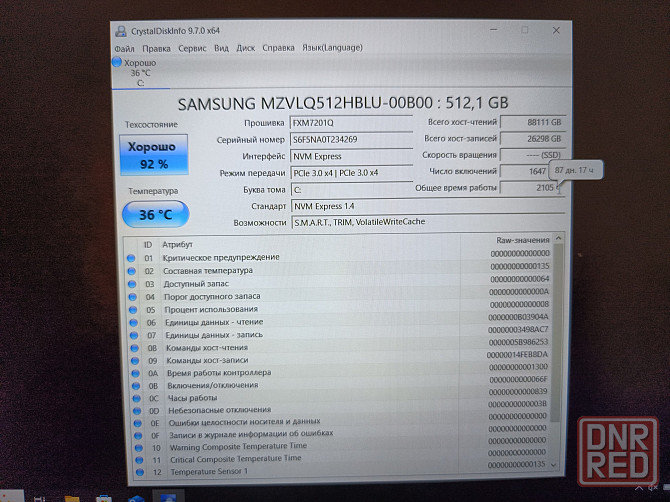Click the Хорошо 92 % health status button
The image size is (670, 502).
[x=154, y=155]
